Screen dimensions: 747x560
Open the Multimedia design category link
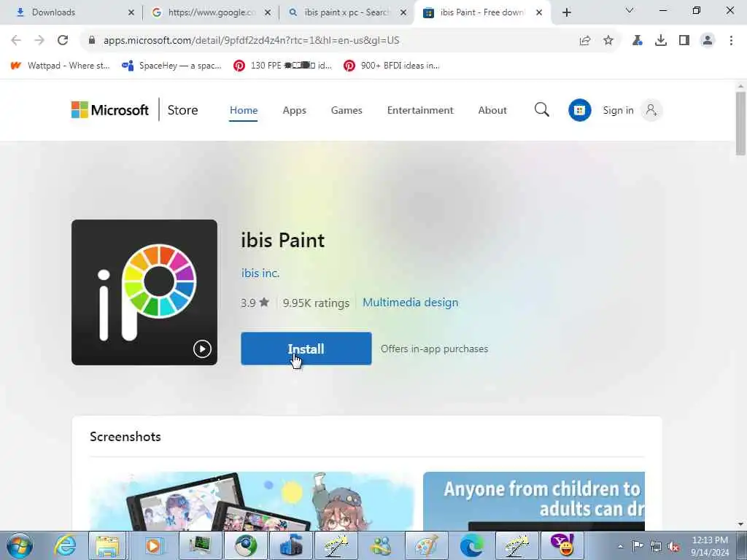tap(410, 303)
